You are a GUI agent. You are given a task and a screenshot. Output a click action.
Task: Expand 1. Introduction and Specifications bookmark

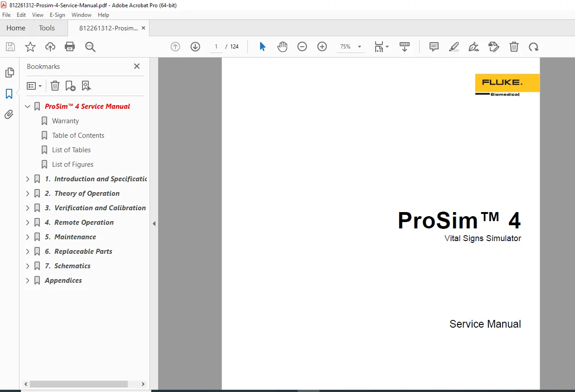click(x=28, y=179)
